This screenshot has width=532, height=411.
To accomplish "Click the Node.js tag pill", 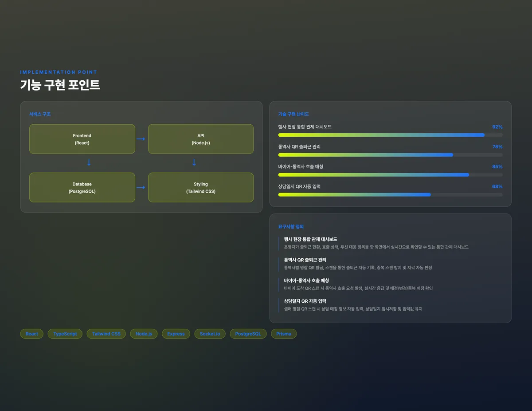I will (x=144, y=334).
